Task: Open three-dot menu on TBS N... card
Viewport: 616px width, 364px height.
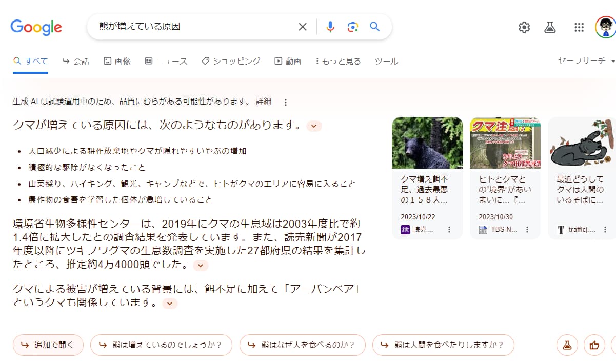Action: [527, 230]
